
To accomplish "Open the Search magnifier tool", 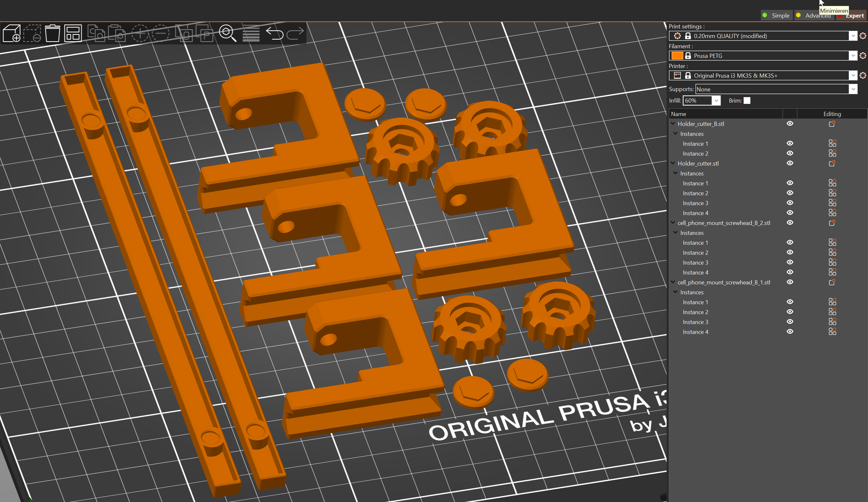I will (228, 34).
